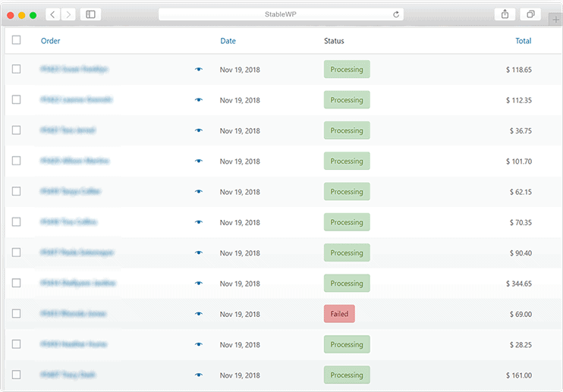Focus the StableWP address bar
The height and width of the screenshot is (392, 563).
point(281,14)
